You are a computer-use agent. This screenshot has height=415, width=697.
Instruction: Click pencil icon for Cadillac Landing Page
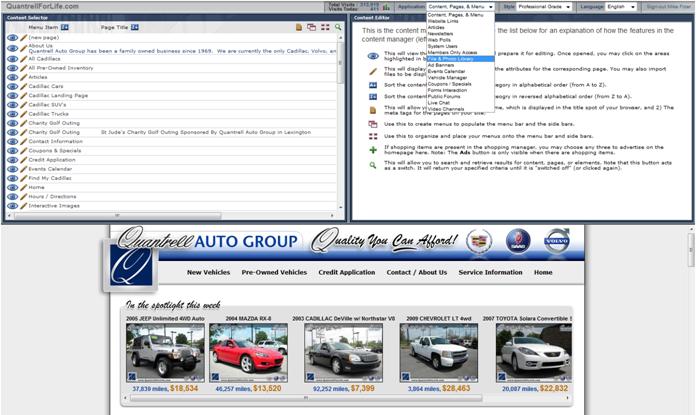pyautogui.click(x=24, y=96)
